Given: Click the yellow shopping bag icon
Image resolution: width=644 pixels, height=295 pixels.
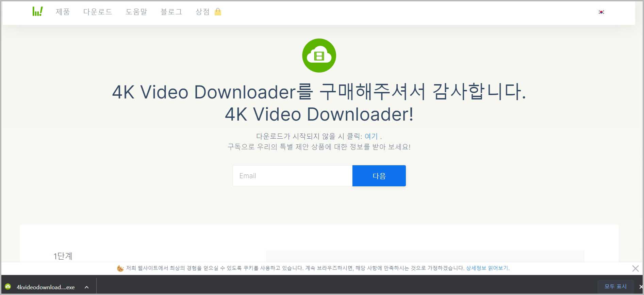Looking at the screenshot, I should (218, 12).
